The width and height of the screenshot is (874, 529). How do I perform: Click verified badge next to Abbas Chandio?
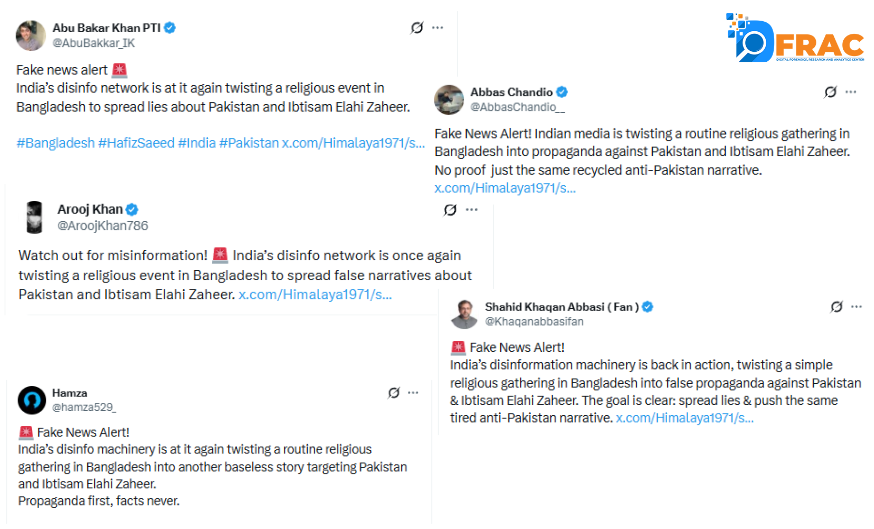pos(562,92)
